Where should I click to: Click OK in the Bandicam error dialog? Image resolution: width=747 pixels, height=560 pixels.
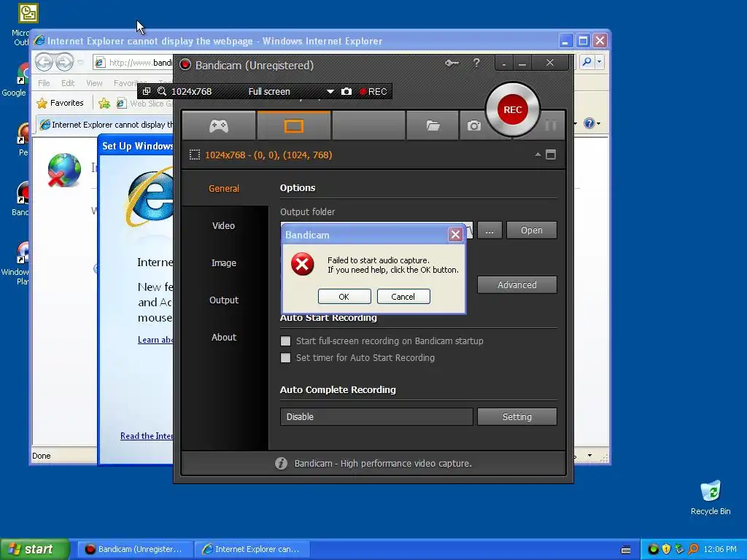(x=344, y=296)
